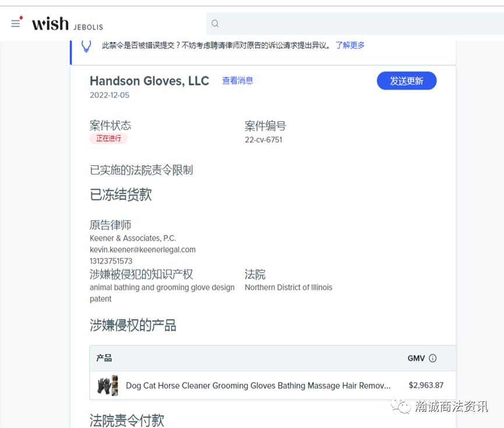Select the Northern District of Illinois text
This screenshot has width=504, height=428.
coord(288,287)
